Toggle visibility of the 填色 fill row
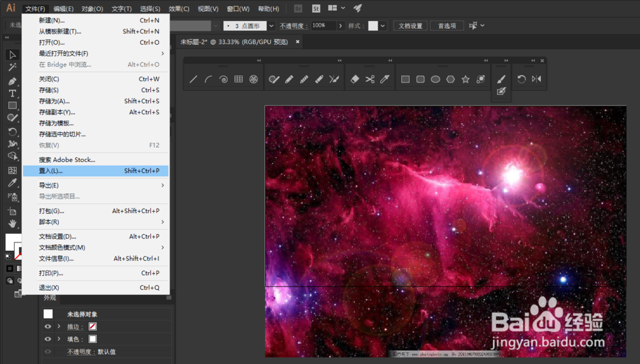 coord(48,339)
